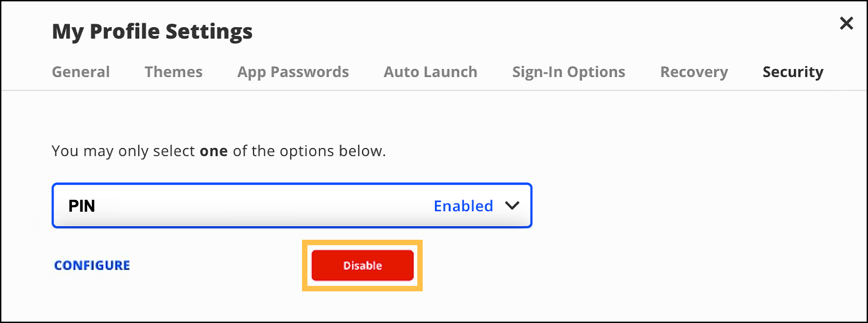View the Auto Launch settings tab
The width and height of the screenshot is (868, 323).
[x=430, y=71]
